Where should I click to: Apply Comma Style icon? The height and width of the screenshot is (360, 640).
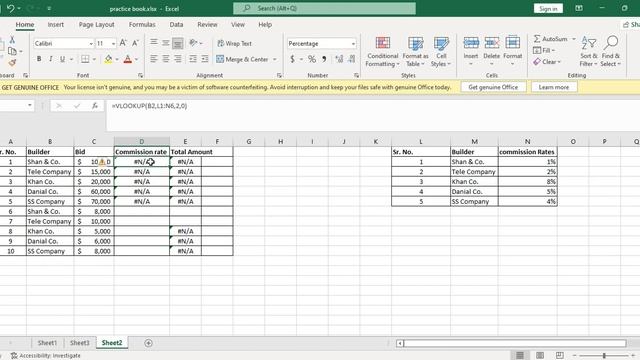pos(324,59)
